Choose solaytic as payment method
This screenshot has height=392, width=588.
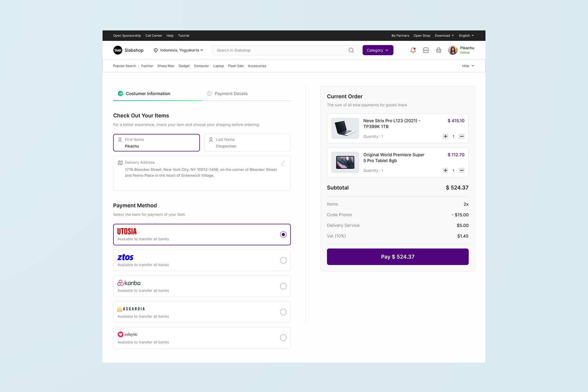(283, 338)
